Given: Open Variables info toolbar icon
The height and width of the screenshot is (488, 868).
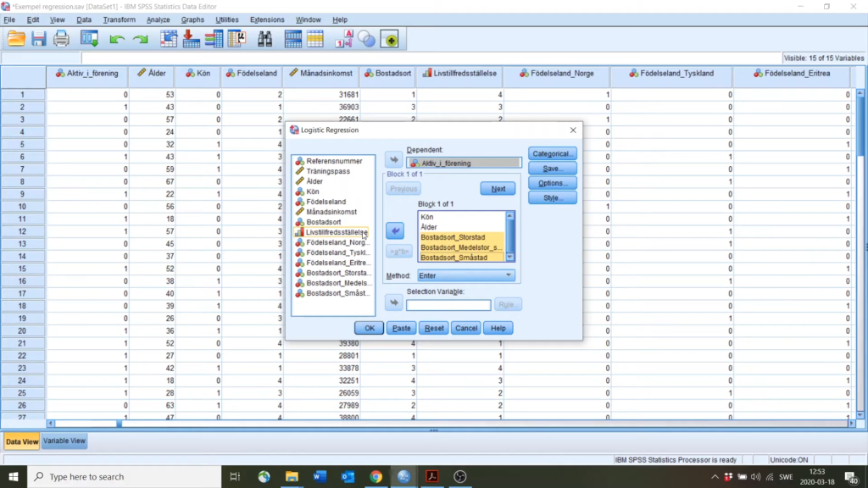Looking at the screenshot, I should coord(214,39).
